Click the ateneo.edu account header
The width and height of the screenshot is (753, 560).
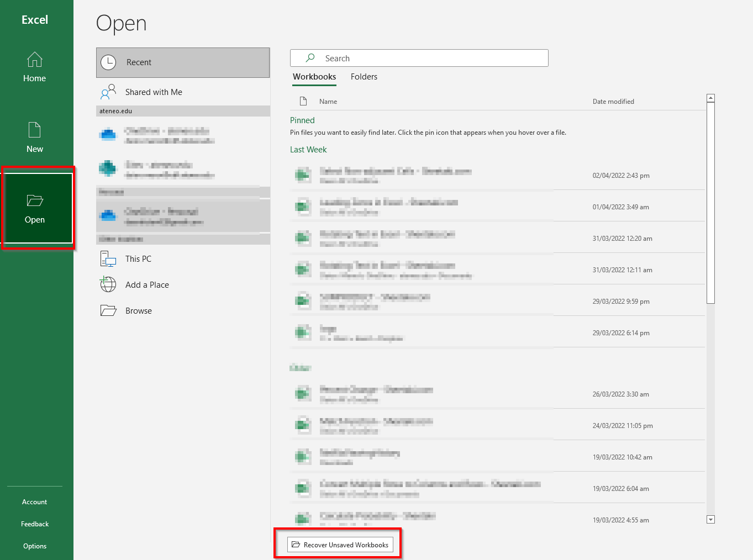pyautogui.click(x=183, y=111)
